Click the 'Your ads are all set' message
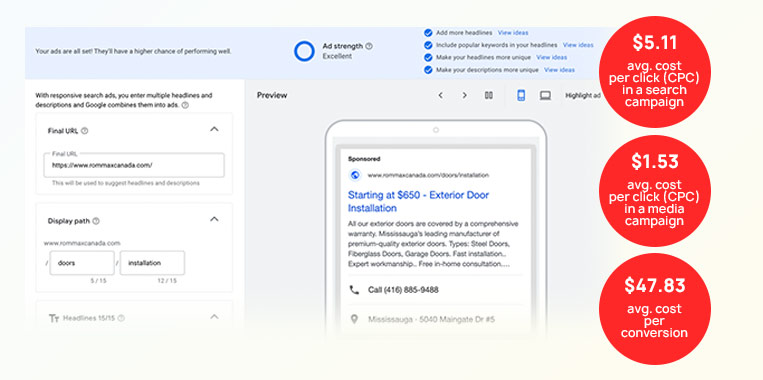Screen dimensions: 763x380 [133, 51]
